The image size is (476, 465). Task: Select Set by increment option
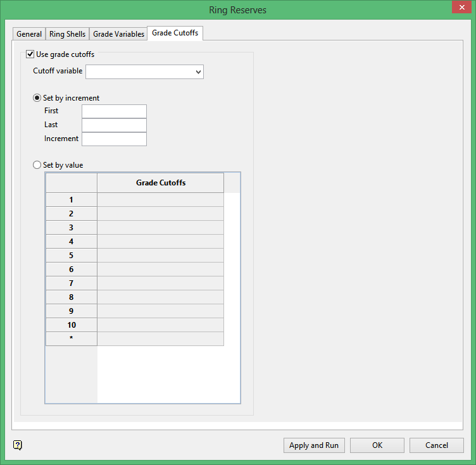[37, 98]
